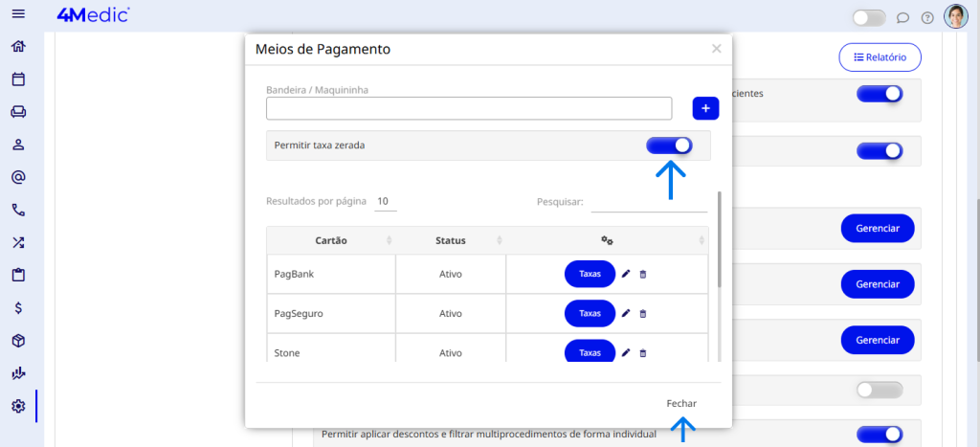This screenshot has height=447, width=980.
Task: Click the Bandeira / Maquininha input field
Action: coord(469,108)
